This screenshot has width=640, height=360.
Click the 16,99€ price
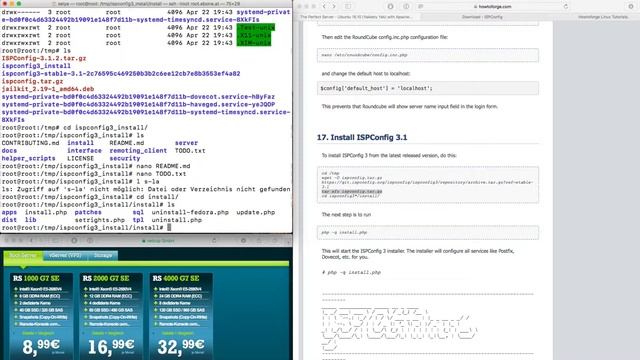(x=111, y=347)
